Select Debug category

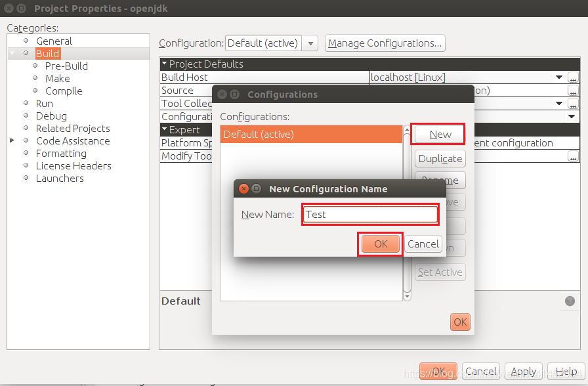pos(51,116)
